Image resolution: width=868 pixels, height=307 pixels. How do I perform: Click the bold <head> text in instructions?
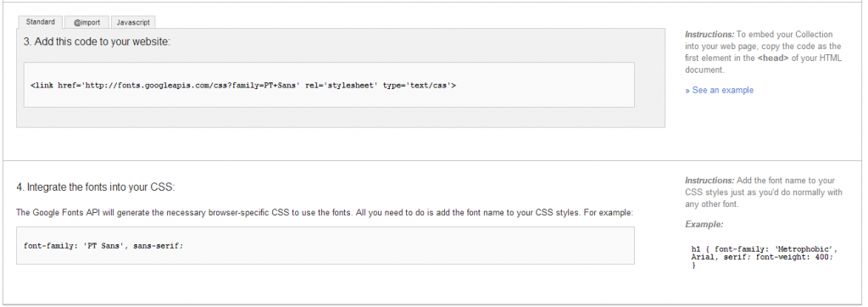(x=773, y=59)
